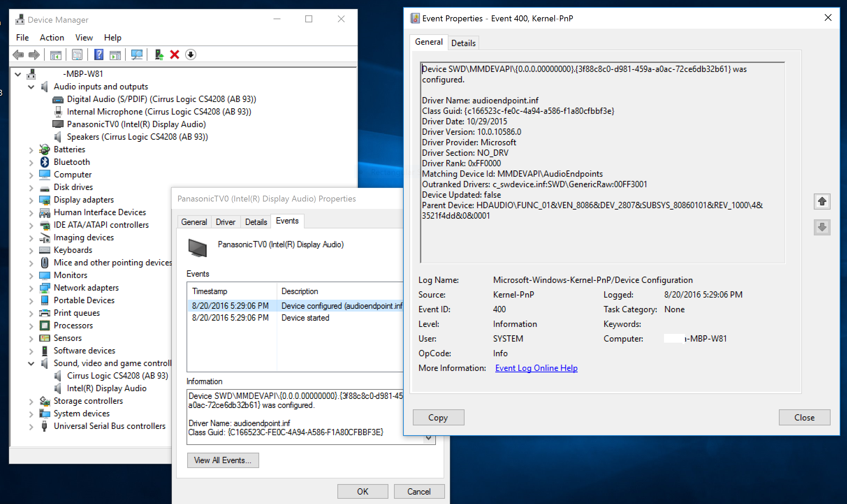
Task: Click the red X Uninstall device icon
Action: [175, 55]
